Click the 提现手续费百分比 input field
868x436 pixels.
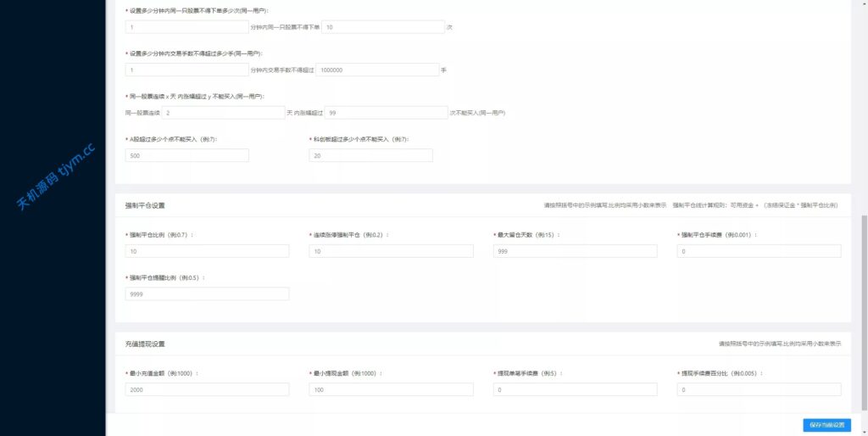(759, 389)
